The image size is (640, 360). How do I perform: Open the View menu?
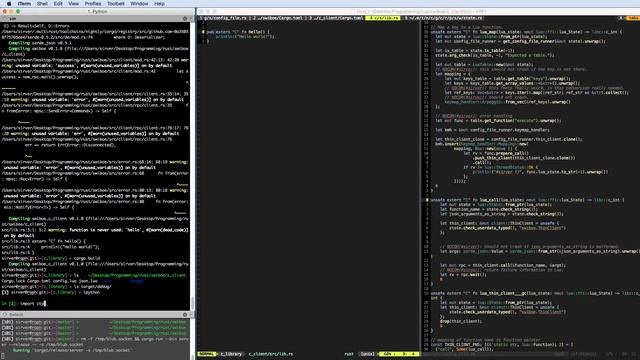point(73,4)
